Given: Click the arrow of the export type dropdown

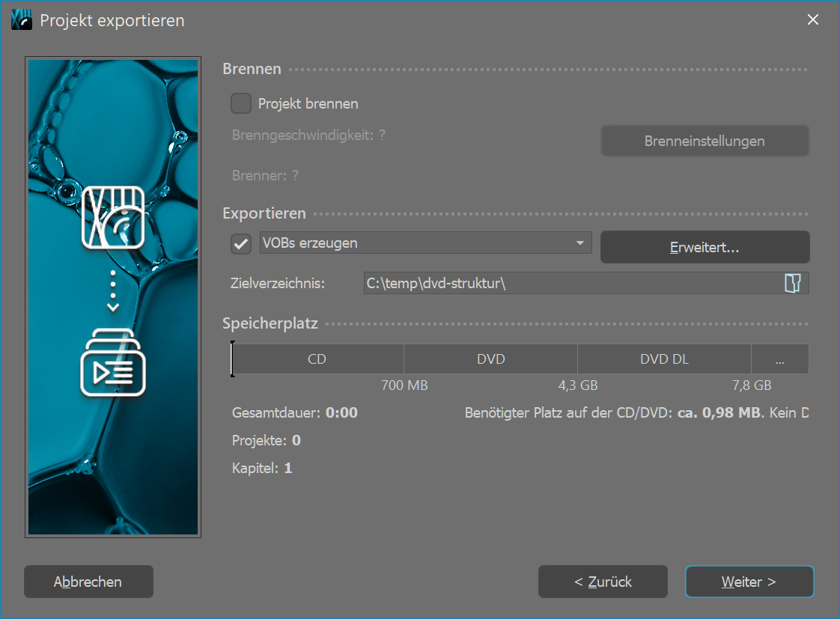Looking at the screenshot, I should [x=579, y=243].
